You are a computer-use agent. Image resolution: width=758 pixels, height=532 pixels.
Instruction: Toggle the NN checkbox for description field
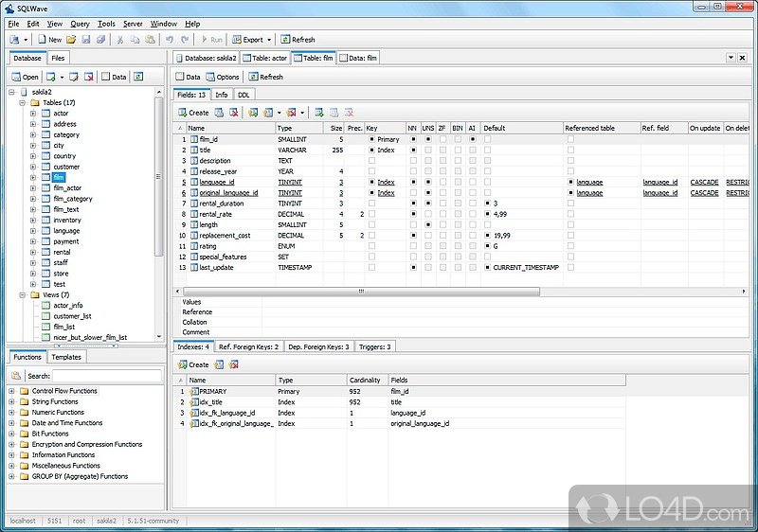click(412, 161)
